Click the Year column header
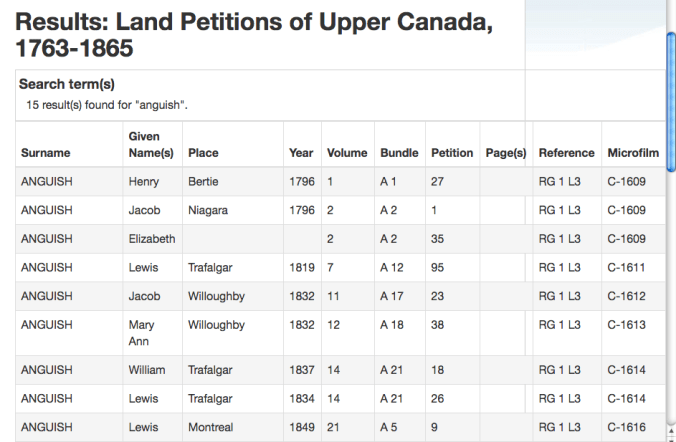The width and height of the screenshot is (676, 442). pyautogui.click(x=301, y=153)
